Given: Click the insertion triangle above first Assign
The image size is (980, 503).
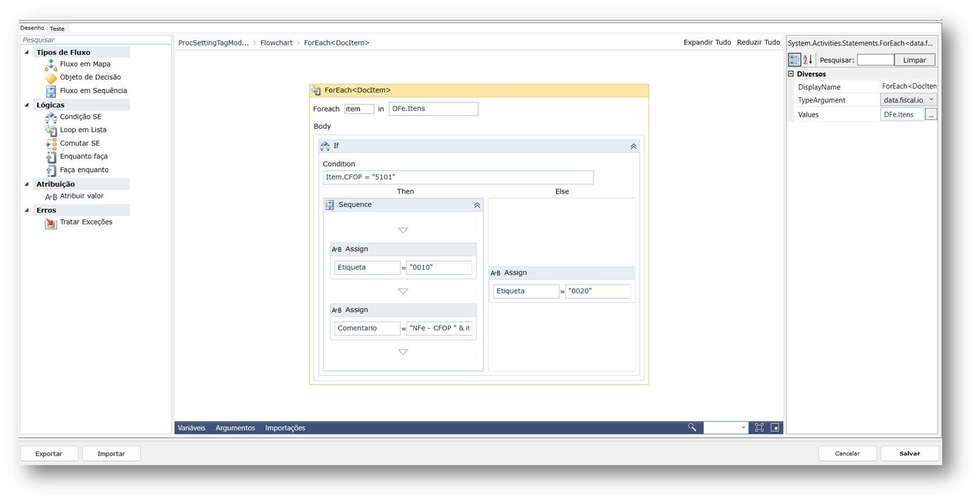Looking at the screenshot, I should pyautogui.click(x=403, y=231).
